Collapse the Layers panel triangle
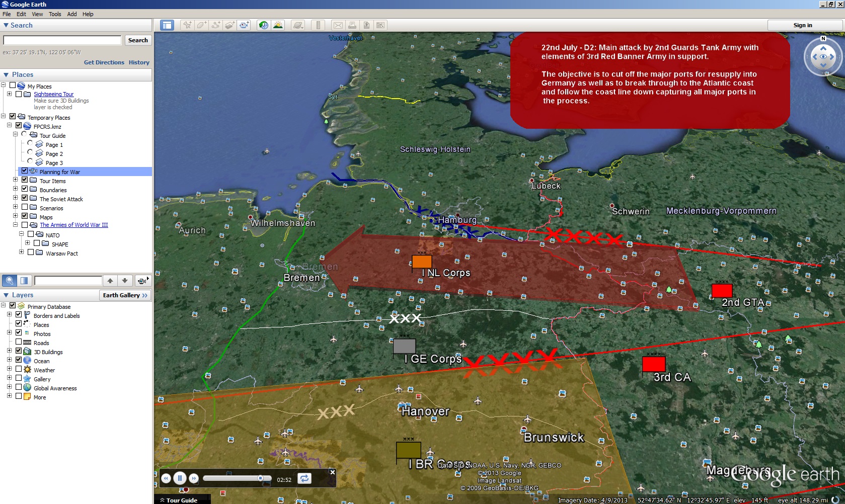This screenshot has height=504, width=845. point(6,295)
